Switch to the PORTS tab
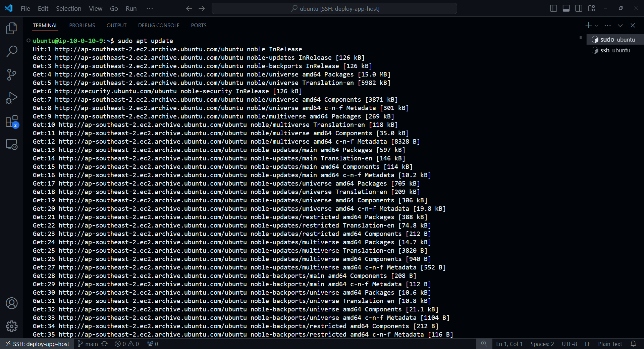644x349 pixels. (199, 26)
